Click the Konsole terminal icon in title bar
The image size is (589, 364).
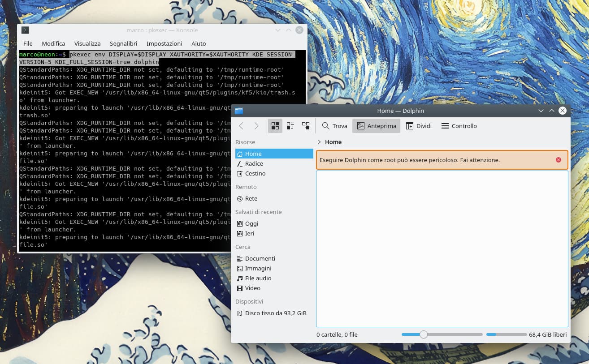(x=25, y=30)
